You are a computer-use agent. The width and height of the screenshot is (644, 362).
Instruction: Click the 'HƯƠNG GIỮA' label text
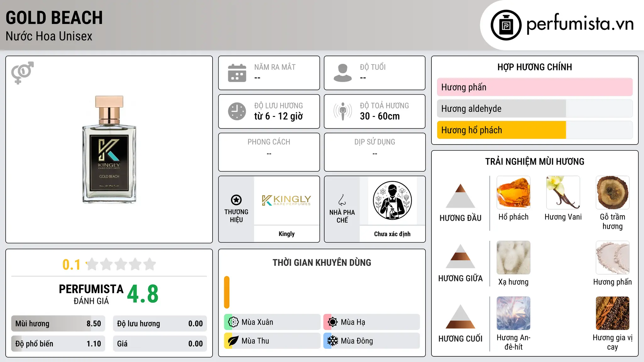(x=460, y=278)
